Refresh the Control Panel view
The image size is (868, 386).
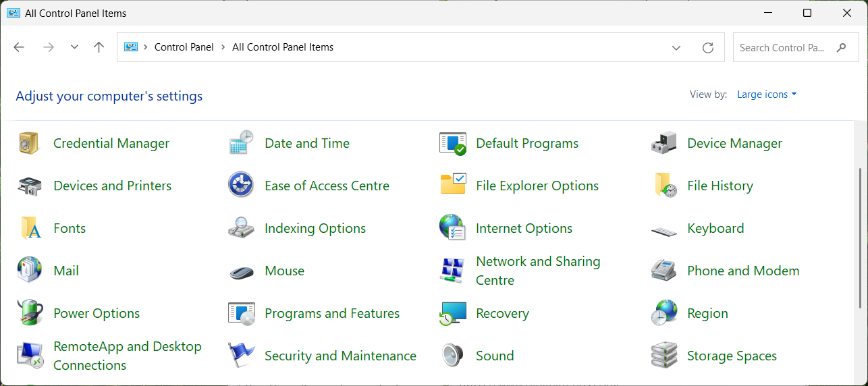pos(708,47)
